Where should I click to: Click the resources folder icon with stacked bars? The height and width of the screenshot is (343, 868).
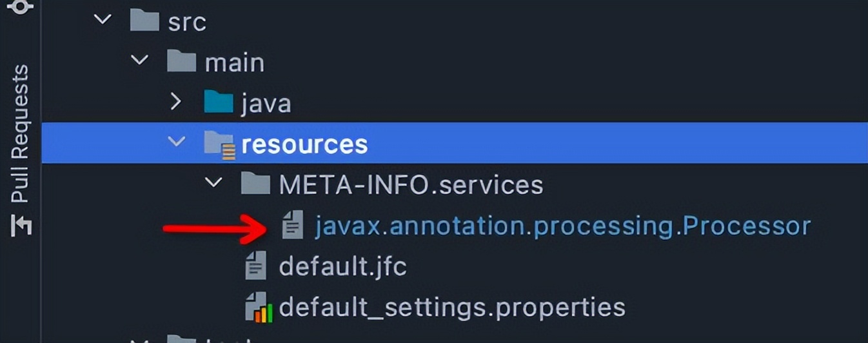point(218,144)
